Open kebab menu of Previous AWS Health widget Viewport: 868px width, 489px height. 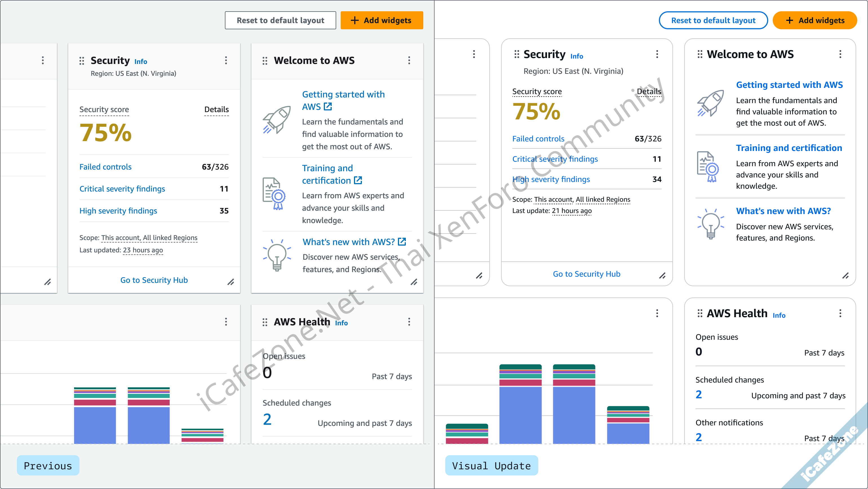point(409,322)
